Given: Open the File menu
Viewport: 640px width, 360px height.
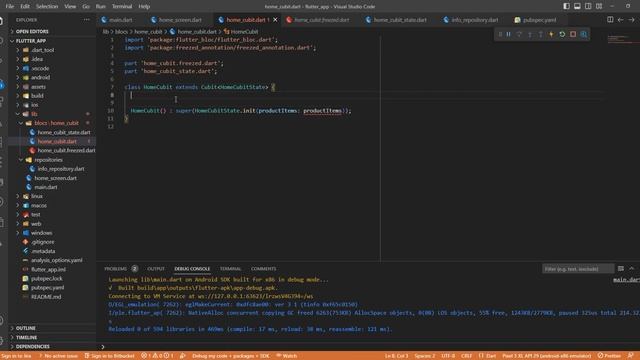Looking at the screenshot, I should coord(10,7).
